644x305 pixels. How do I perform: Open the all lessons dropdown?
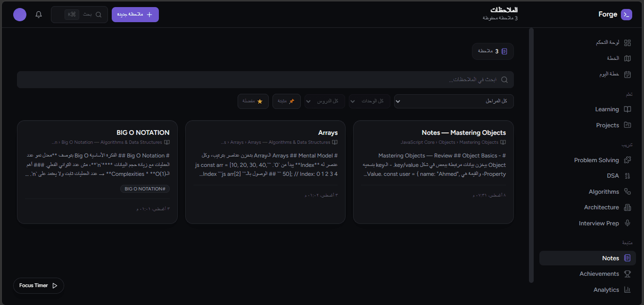coord(325,101)
